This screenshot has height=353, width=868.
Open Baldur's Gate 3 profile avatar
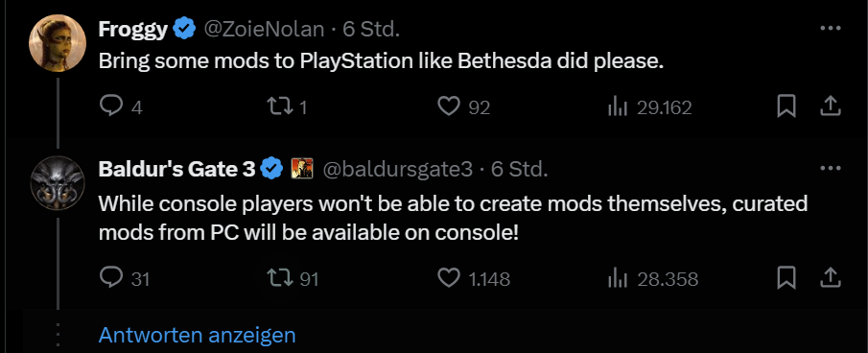[x=58, y=182]
